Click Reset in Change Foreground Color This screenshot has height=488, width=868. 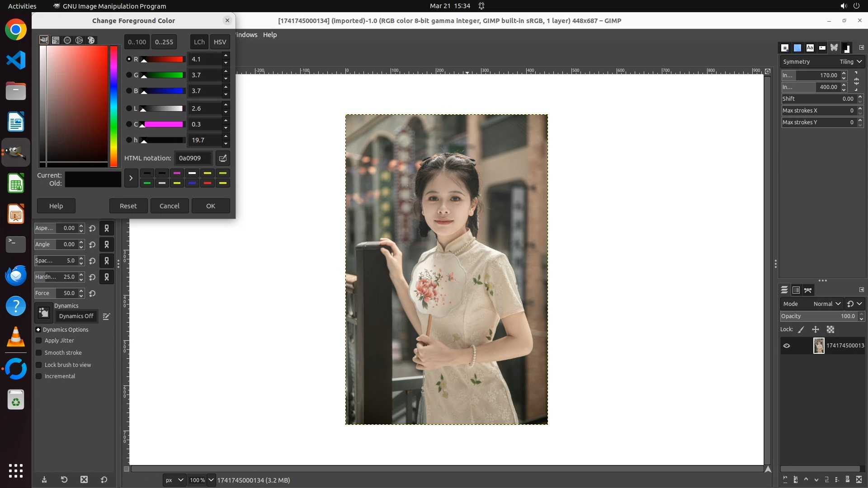pyautogui.click(x=128, y=206)
